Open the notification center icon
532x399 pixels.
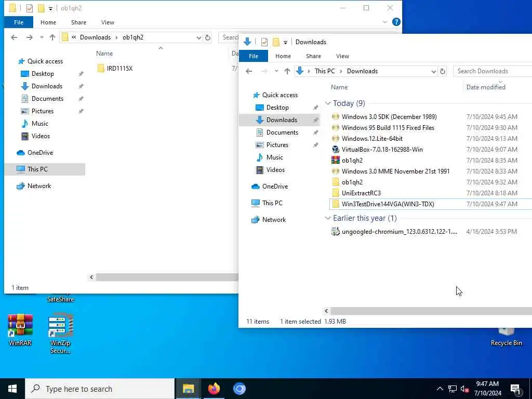[515, 389]
